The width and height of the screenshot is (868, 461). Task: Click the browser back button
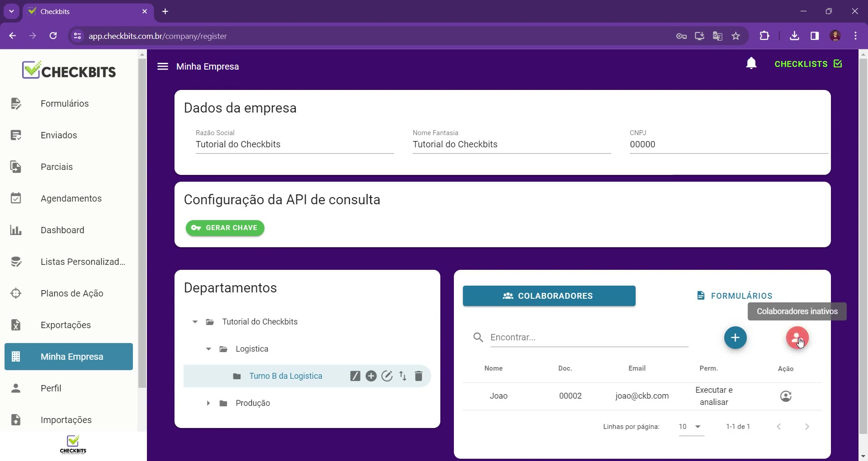coord(13,36)
